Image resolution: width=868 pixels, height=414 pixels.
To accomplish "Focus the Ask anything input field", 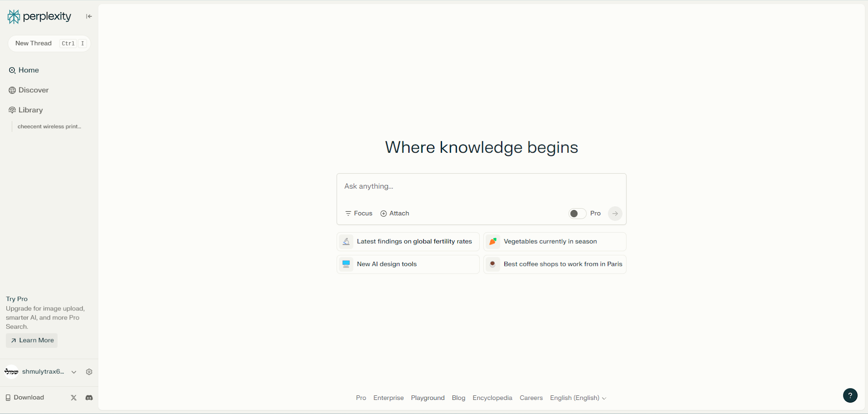I will point(481,186).
